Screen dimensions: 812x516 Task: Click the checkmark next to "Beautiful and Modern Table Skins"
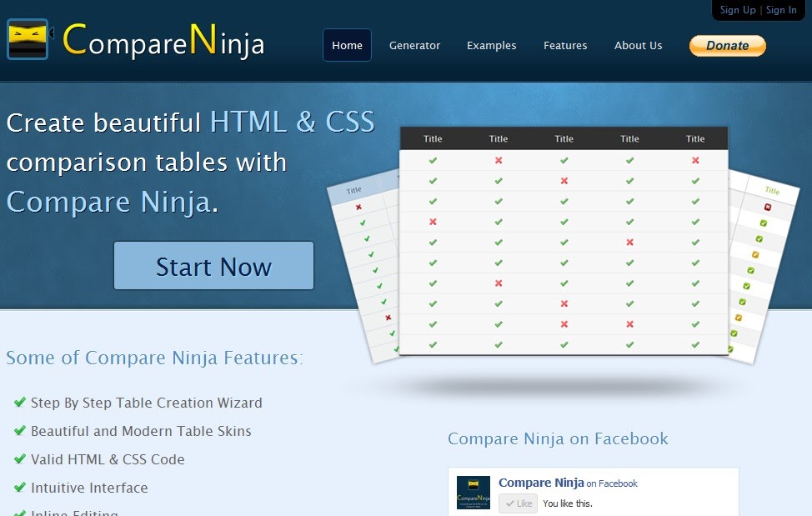[18, 432]
